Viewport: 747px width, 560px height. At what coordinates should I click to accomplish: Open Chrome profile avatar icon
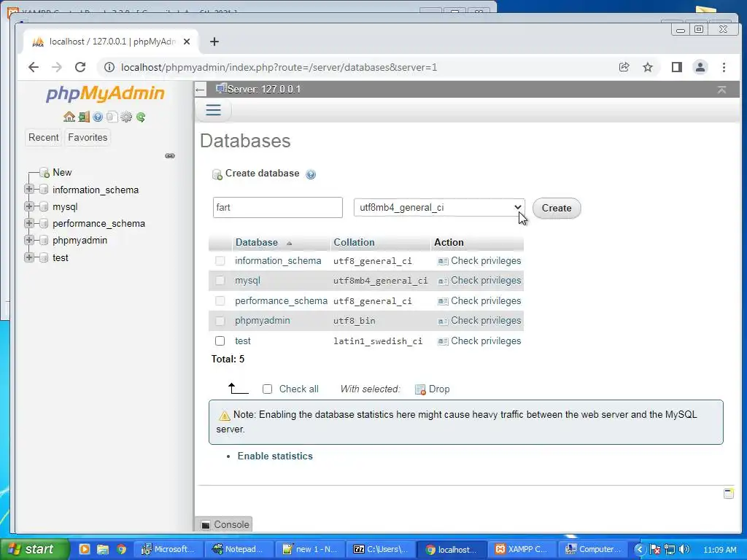tap(700, 67)
